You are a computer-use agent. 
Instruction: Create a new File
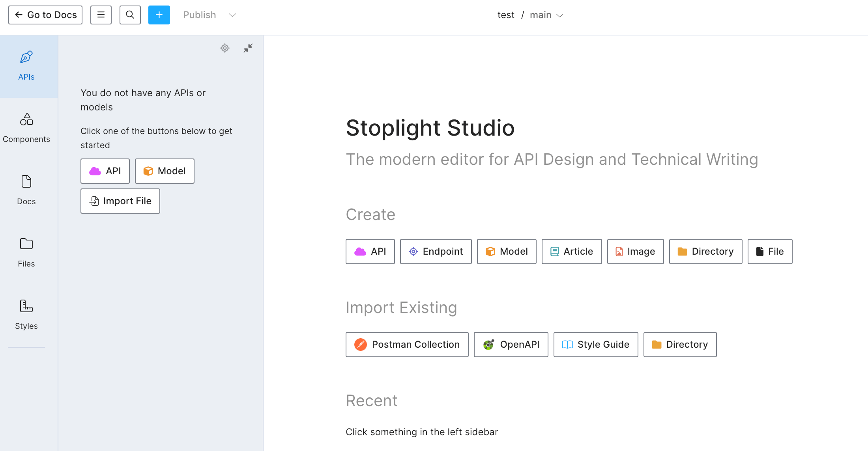[770, 252]
